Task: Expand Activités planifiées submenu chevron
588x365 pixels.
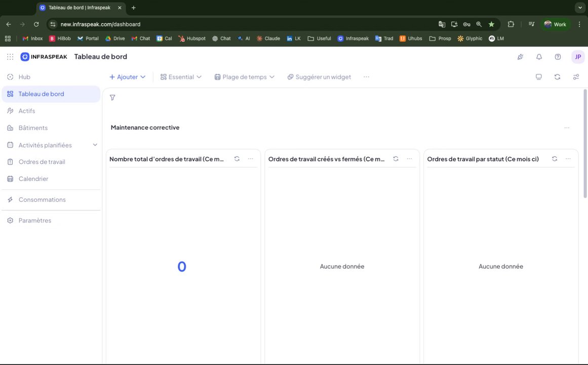Action: (95, 145)
